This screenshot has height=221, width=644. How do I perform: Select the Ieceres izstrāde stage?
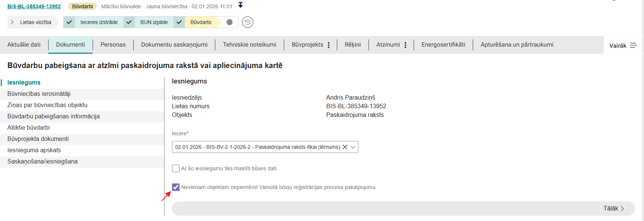coord(99,22)
